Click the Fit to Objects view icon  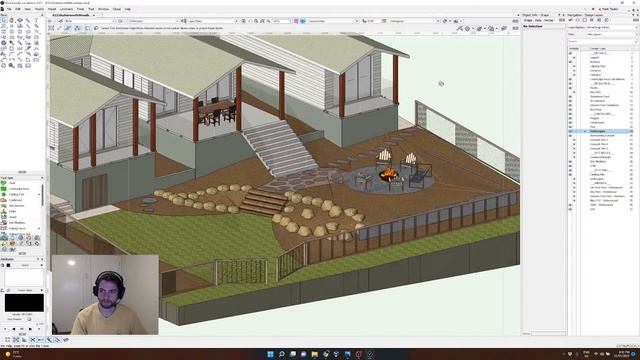click(262, 21)
